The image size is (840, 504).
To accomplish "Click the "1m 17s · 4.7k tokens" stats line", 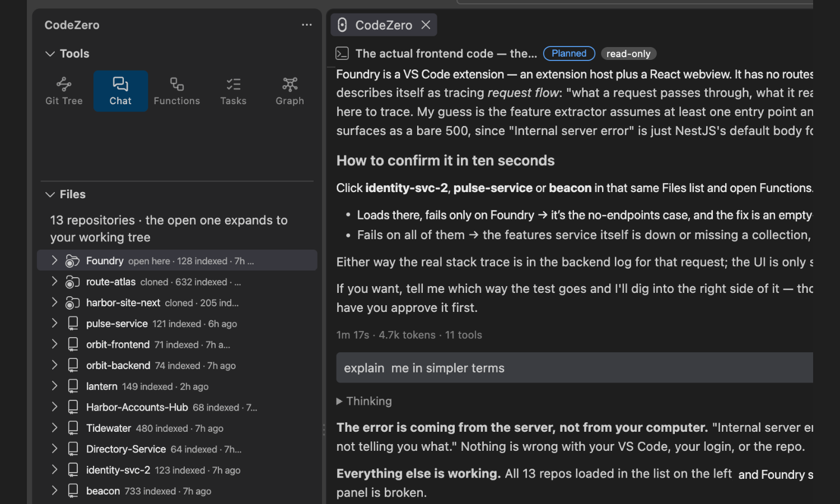I will point(409,335).
